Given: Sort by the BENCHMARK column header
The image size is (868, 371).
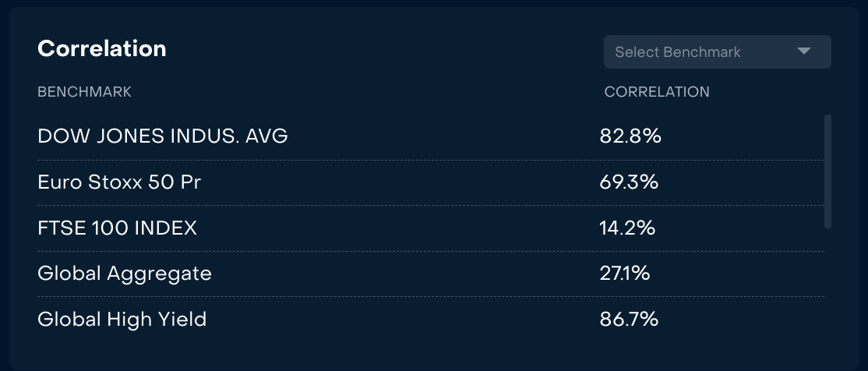Looking at the screenshot, I should [x=84, y=92].
